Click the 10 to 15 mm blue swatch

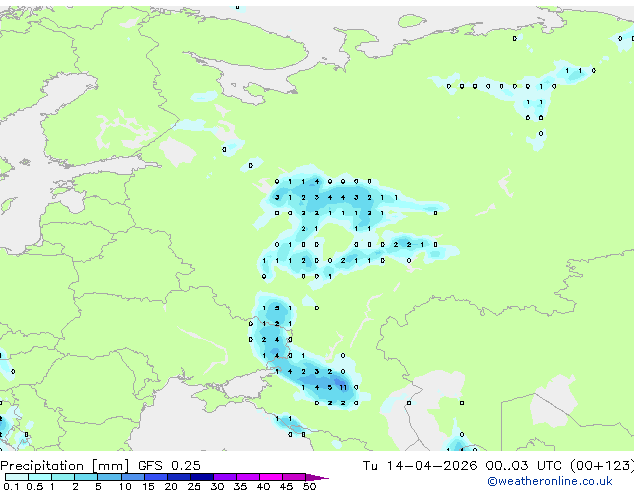pyautogui.click(x=132, y=477)
